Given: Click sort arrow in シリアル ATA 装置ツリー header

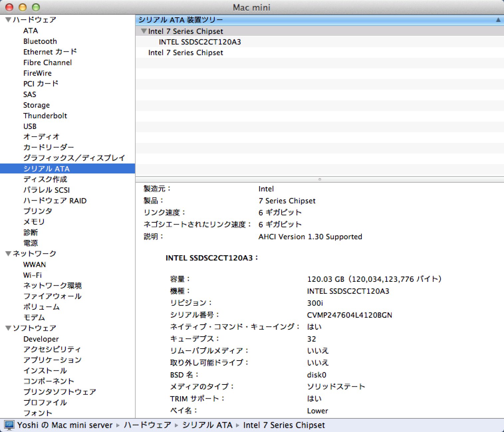Looking at the screenshot, I should click(498, 20).
